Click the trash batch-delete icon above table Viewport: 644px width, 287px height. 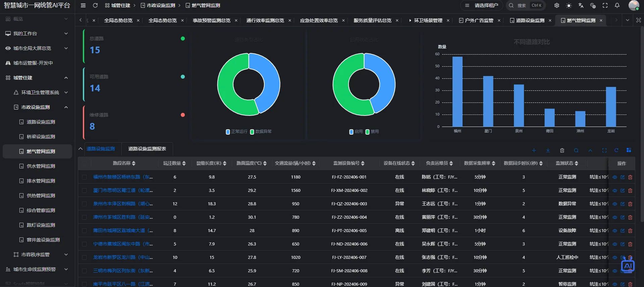[x=562, y=150]
